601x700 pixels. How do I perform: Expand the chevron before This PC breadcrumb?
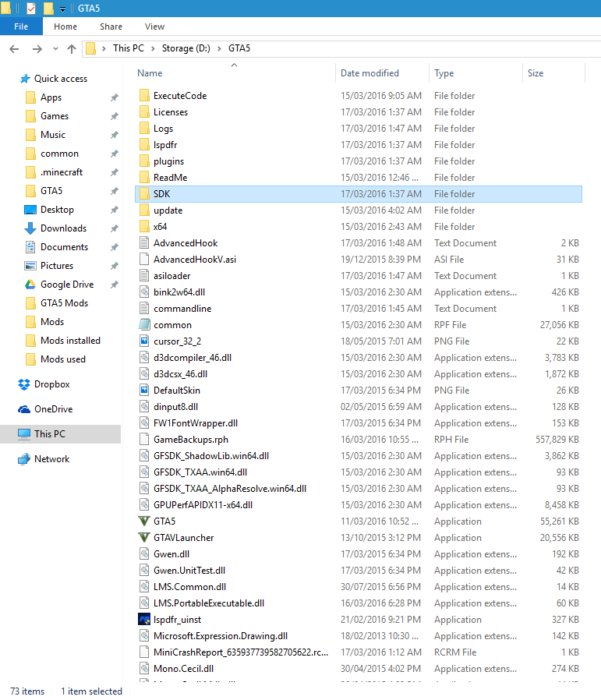coord(104,48)
